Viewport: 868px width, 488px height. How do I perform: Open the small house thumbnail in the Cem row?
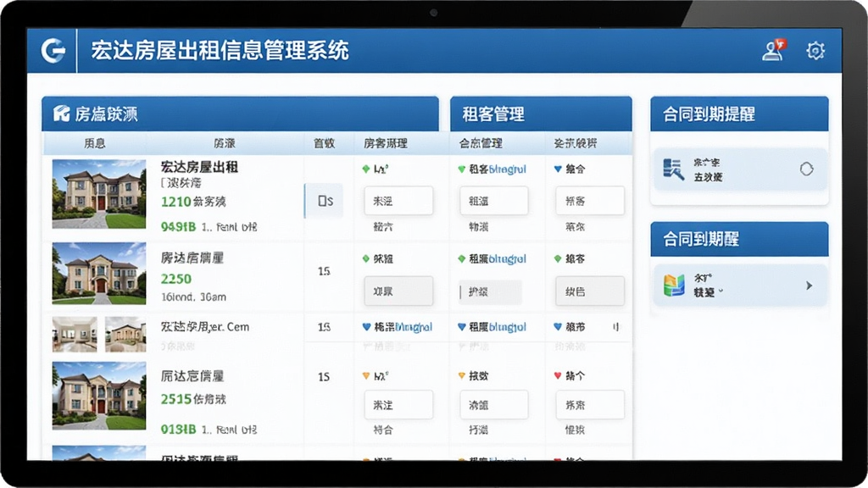coord(125,334)
